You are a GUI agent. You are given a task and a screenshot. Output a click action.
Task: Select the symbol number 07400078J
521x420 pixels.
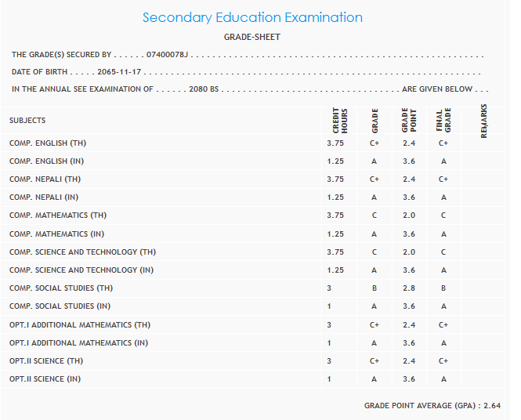(168, 55)
